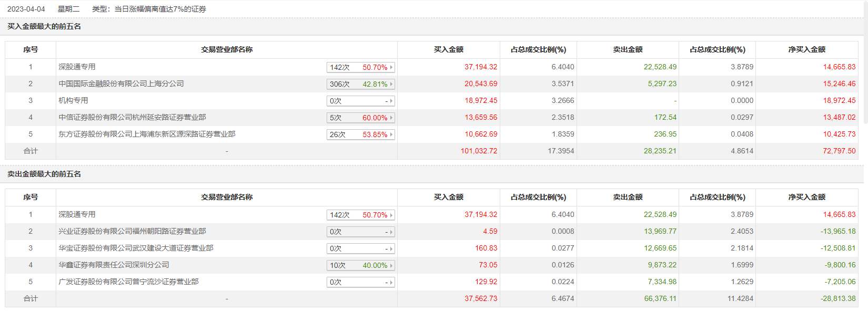Expand 中国国际金融上海分公司 306次 stats box

pos(360,84)
